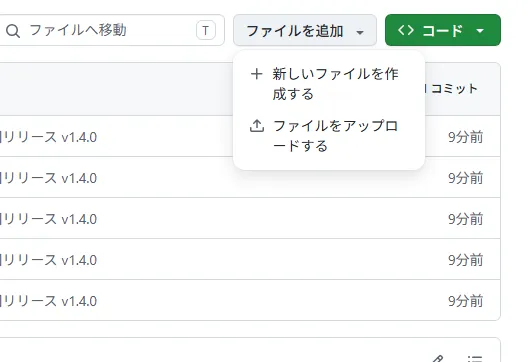Open the third リリース v1.4.0 commit message
The image size is (532, 362).
[49, 219]
